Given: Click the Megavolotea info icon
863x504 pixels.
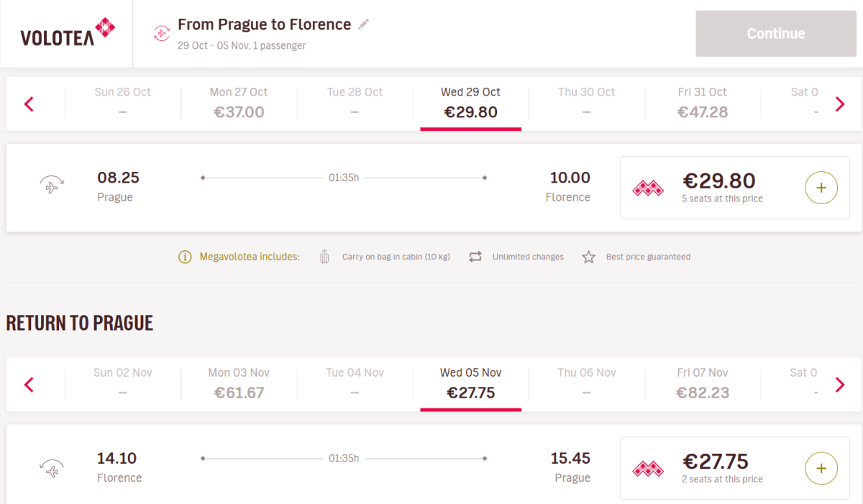Looking at the screenshot, I should pos(185,257).
